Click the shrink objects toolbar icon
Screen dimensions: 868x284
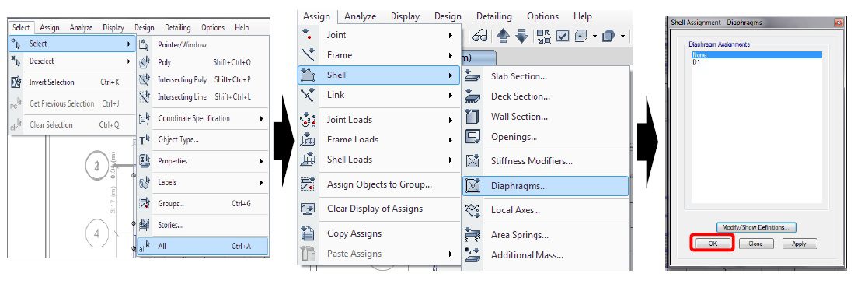(544, 36)
